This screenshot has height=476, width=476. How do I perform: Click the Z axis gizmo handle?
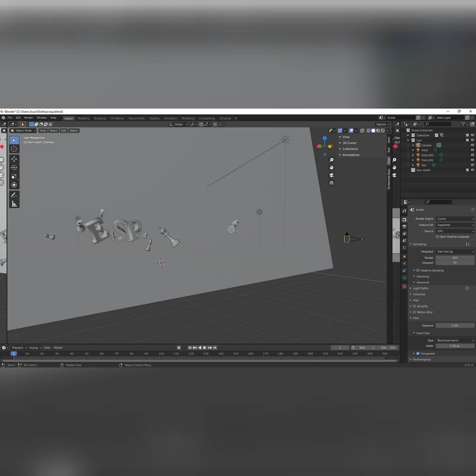[x=325, y=138]
